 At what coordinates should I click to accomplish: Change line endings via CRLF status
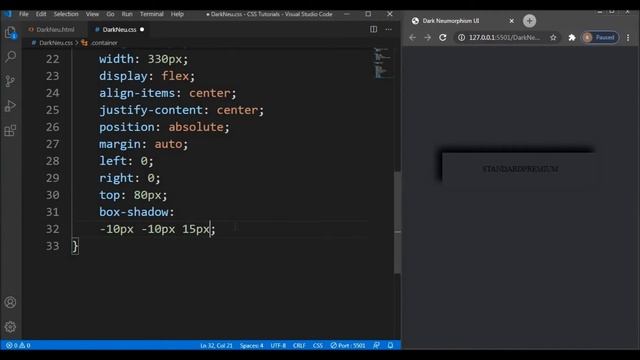pos(299,345)
